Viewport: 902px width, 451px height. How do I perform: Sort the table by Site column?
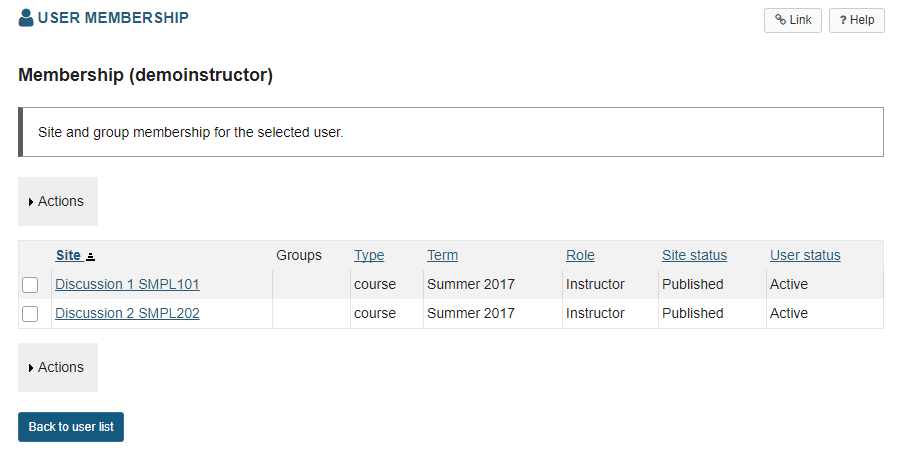[68, 255]
